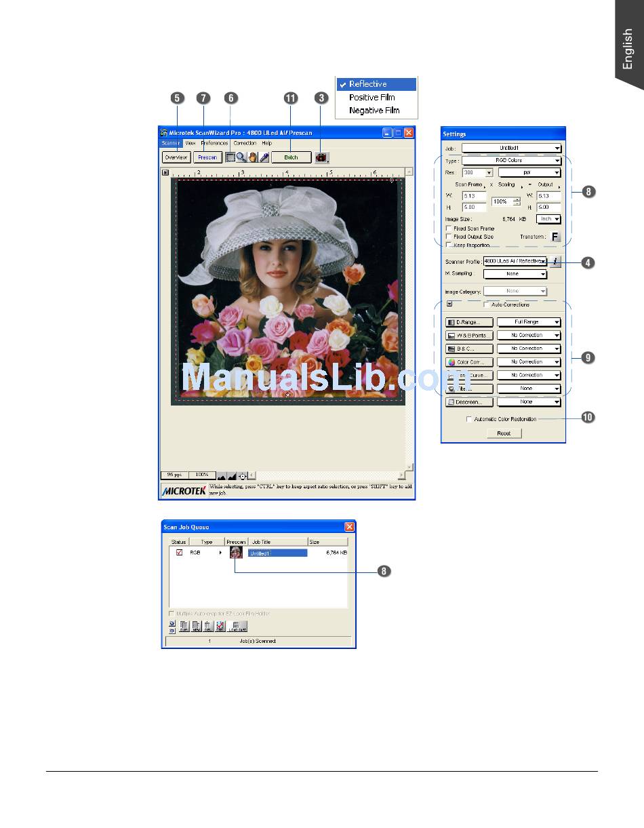Open the View menu

click(x=190, y=143)
